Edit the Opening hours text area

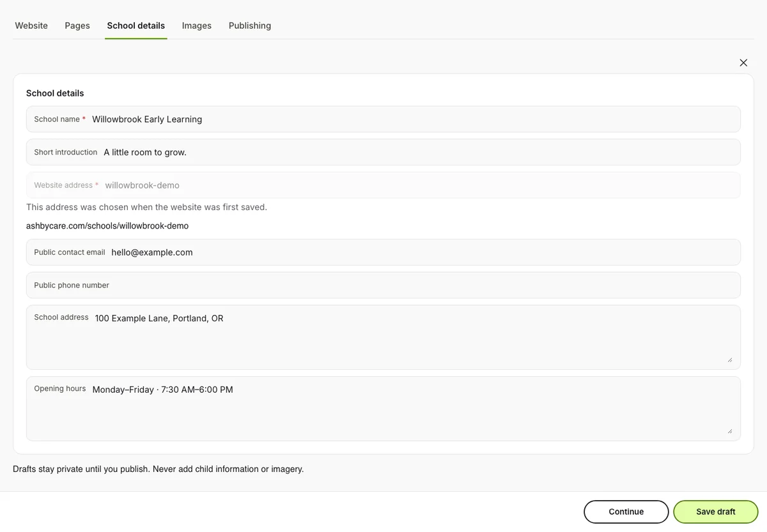point(383,409)
